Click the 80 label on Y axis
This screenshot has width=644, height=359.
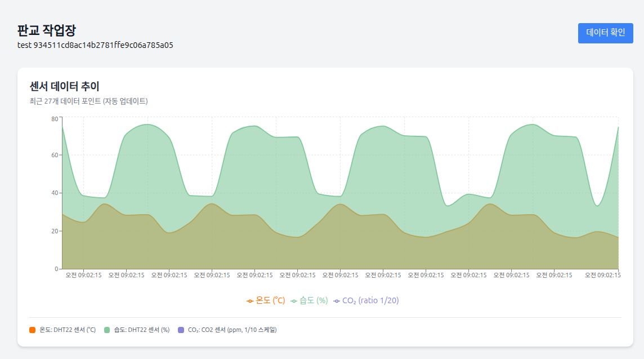(x=55, y=118)
